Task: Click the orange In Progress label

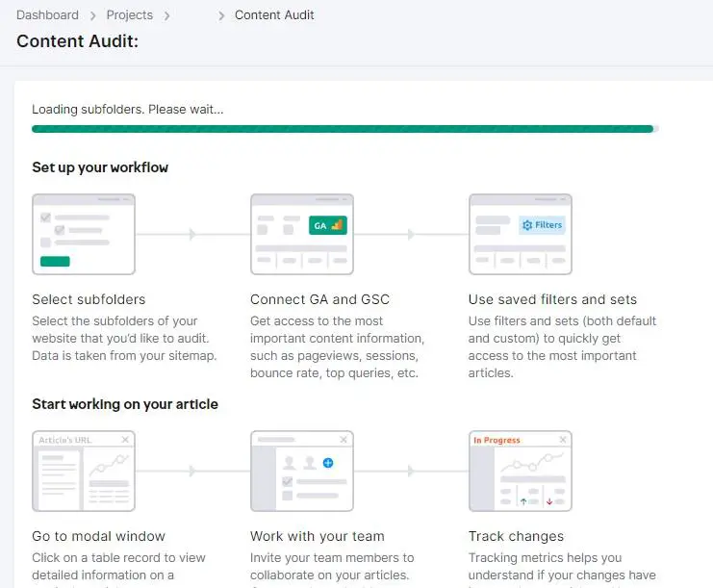Action: point(497,440)
